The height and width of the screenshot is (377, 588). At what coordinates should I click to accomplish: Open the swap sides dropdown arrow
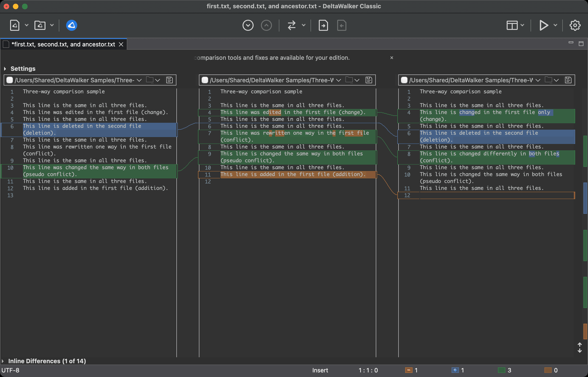(x=304, y=25)
